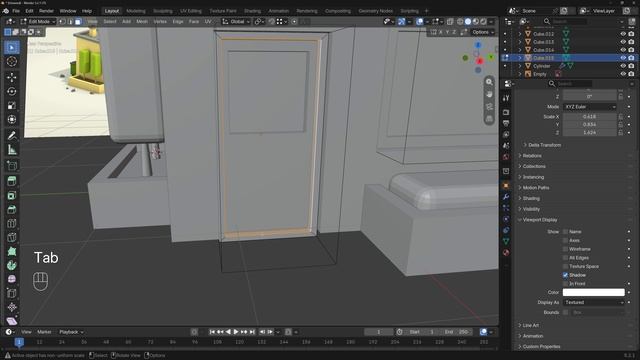Enable the All Edges checkbox
This screenshot has width=640, height=360.
[565, 258]
